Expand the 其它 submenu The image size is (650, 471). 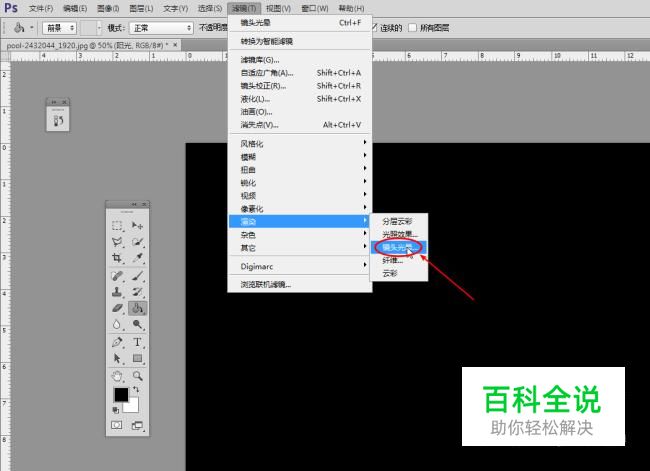pos(300,248)
